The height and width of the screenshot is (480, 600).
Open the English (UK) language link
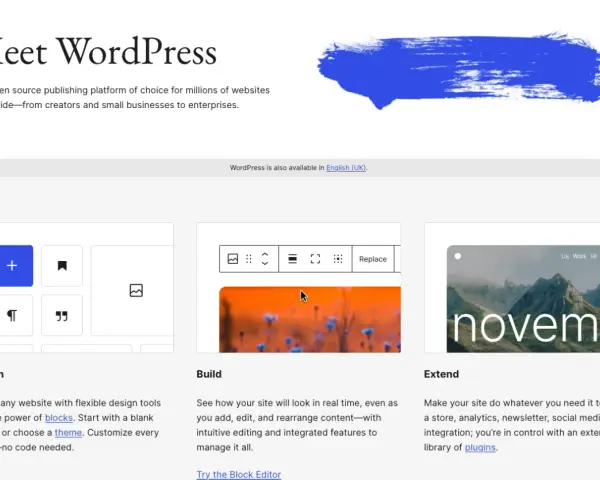tap(346, 168)
